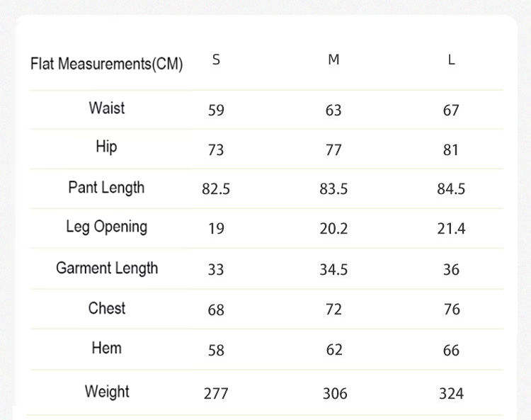
Task: Select the L size column header
Action: [x=451, y=59]
